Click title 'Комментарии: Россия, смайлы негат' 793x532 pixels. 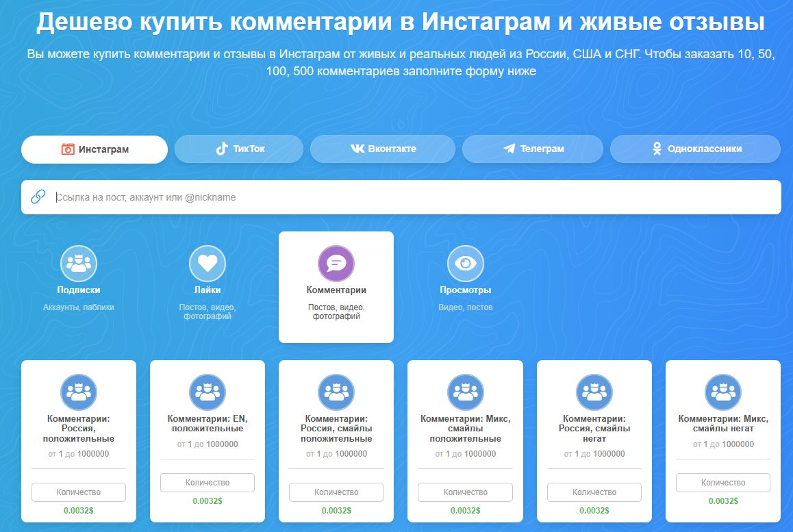tap(594, 429)
